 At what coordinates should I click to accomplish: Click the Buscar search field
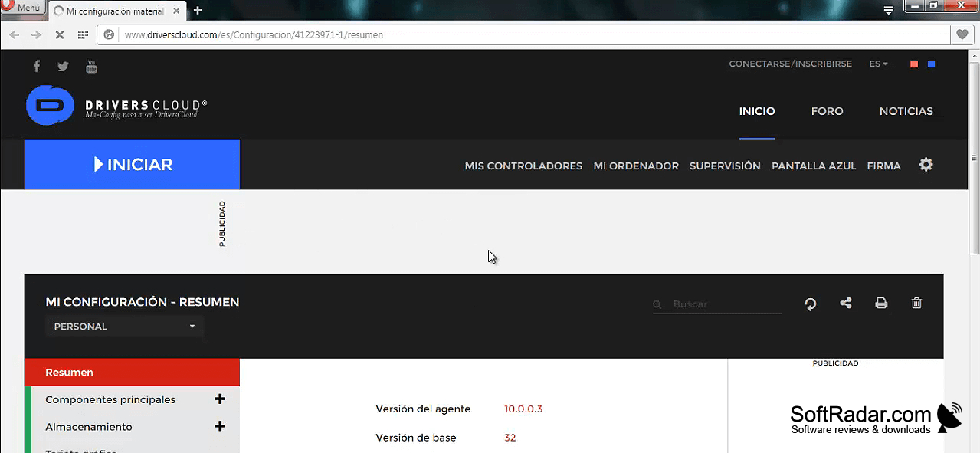pyautogui.click(x=716, y=304)
